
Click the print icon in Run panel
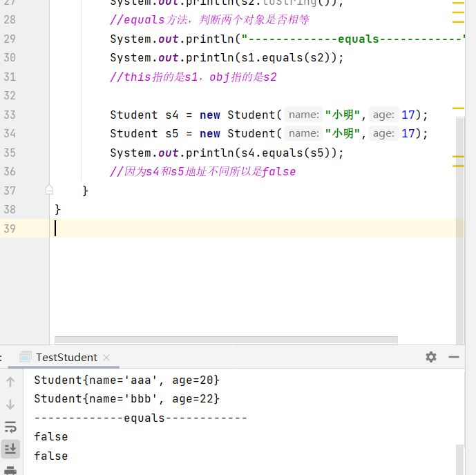(10, 471)
